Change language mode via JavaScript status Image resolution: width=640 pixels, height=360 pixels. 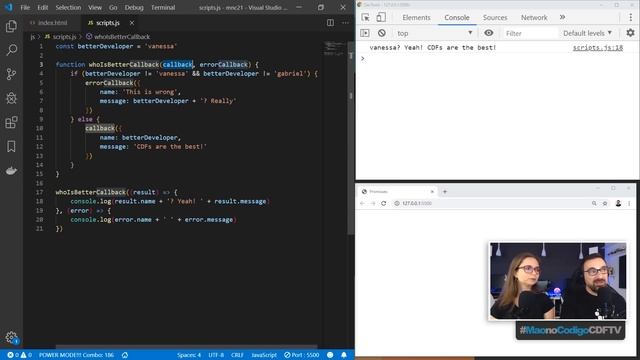point(264,355)
